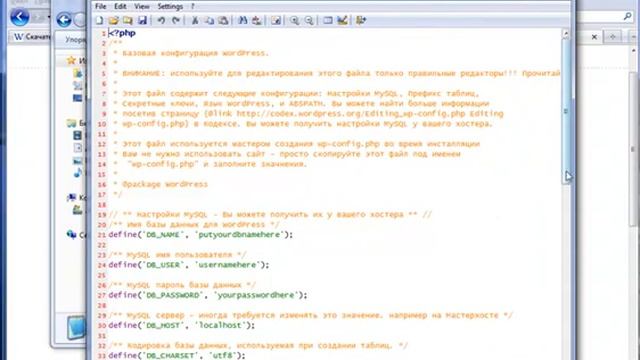Copy selection with the toolbar icon
Viewport: 640px width, 360px height.
(209, 20)
